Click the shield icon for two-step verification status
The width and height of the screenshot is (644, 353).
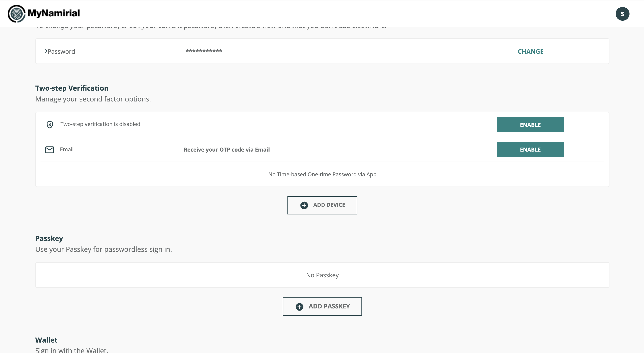click(x=50, y=124)
